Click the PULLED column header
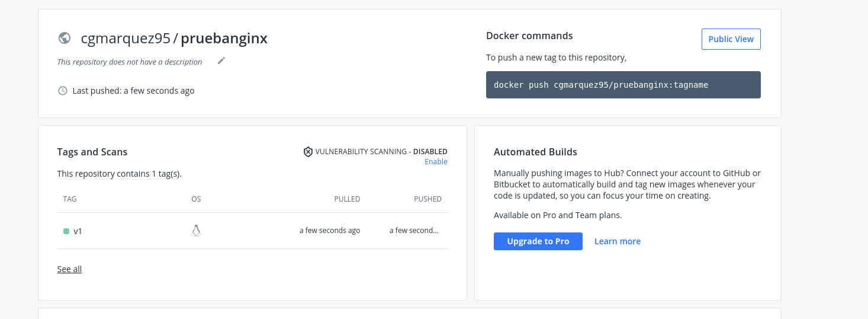Screen dimensions: 868x319 point(347,199)
